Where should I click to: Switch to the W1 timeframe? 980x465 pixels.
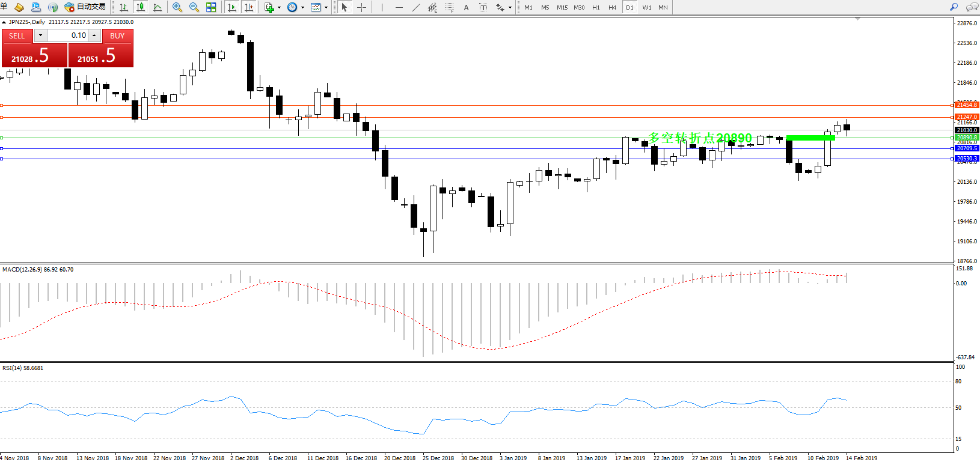click(x=647, y=7)
